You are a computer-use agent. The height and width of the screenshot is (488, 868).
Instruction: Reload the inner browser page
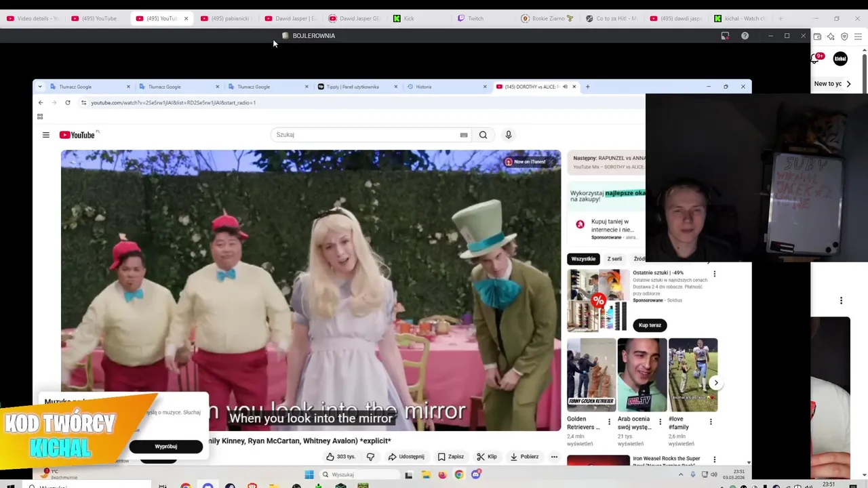(68, 102)
